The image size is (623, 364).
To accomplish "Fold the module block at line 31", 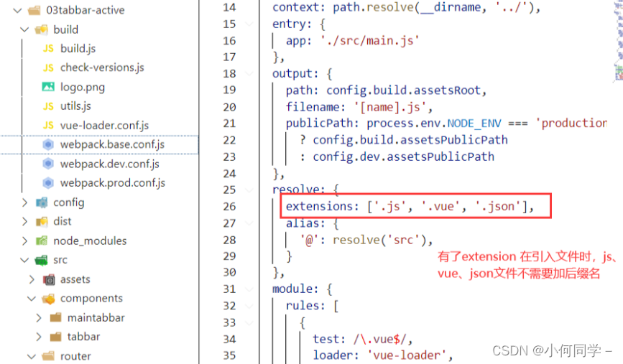I will pyautogui.click(x=249, y=289).
